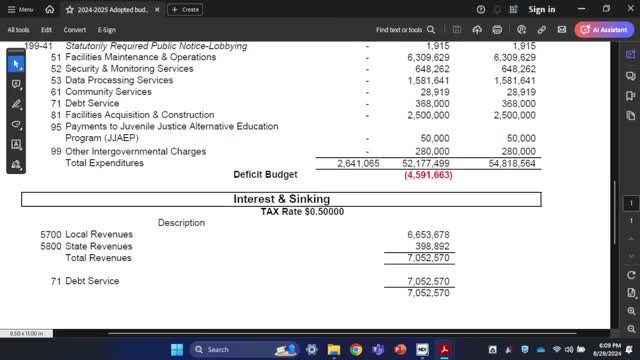Click Find text or tools search
640x360 pixels.
[x=405, y=30]
